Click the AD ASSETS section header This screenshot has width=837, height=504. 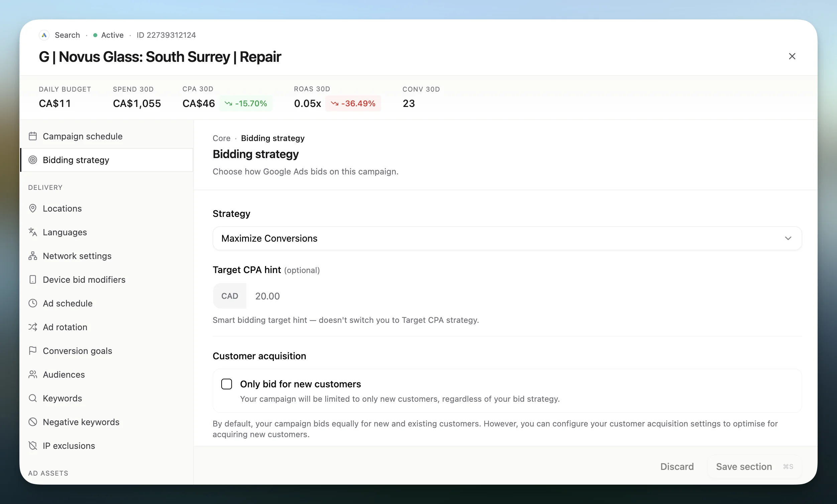click(48, 473)
